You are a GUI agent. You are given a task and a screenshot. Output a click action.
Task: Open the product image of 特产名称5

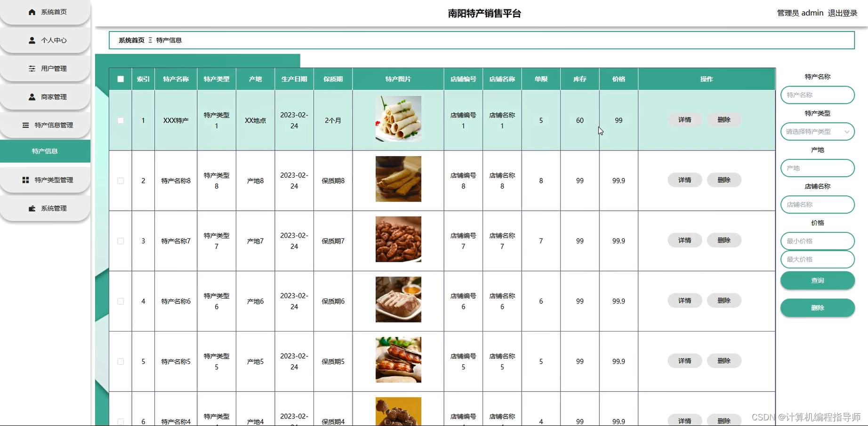(398, 360)
